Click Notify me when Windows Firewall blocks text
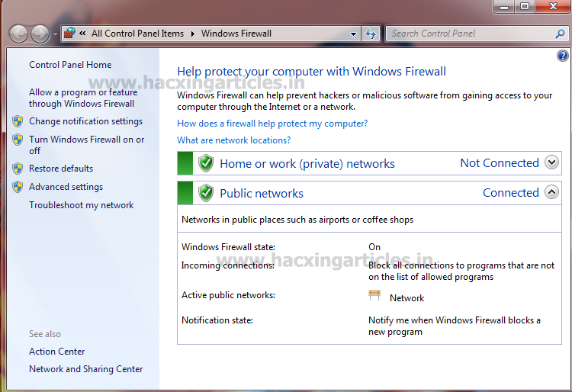This screenshot has width=572, height=392. click(x=455, y=326)
